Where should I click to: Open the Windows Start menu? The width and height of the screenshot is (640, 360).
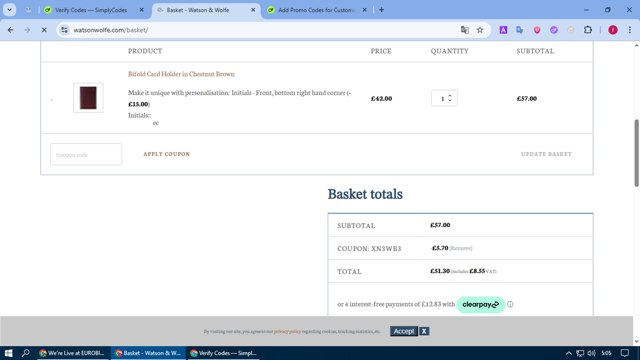8,353
